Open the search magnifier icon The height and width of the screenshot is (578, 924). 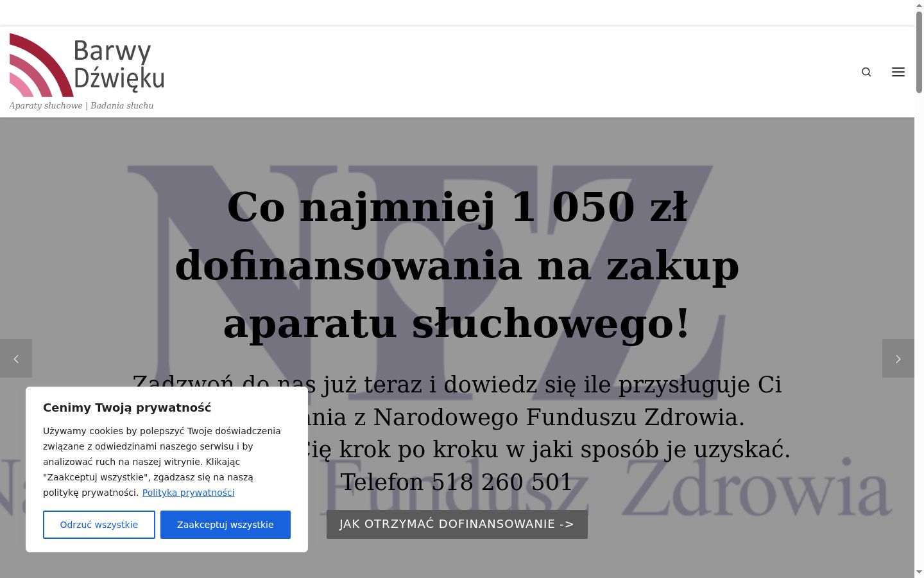point(866,72)
